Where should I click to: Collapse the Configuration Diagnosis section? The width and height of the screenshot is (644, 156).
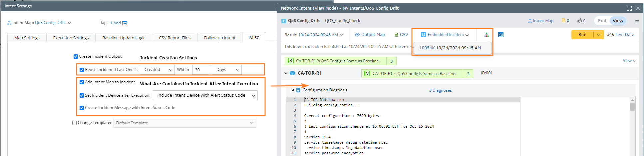[293, 90]
